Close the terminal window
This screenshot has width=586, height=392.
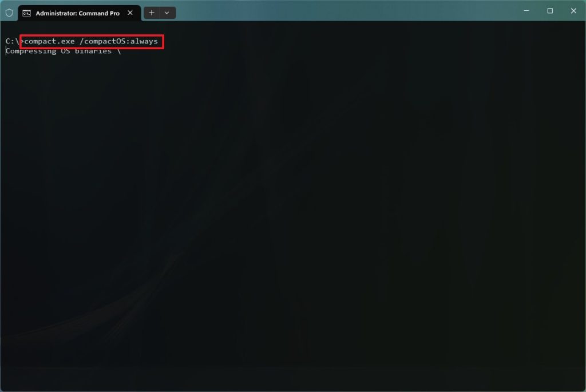pyautogui.click(x=573, y=11)
